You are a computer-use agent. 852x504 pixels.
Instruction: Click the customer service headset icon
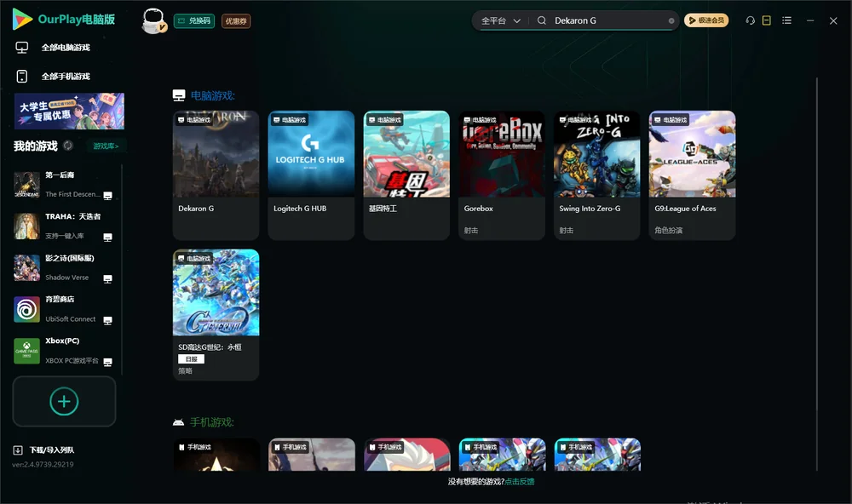(750, 20)
